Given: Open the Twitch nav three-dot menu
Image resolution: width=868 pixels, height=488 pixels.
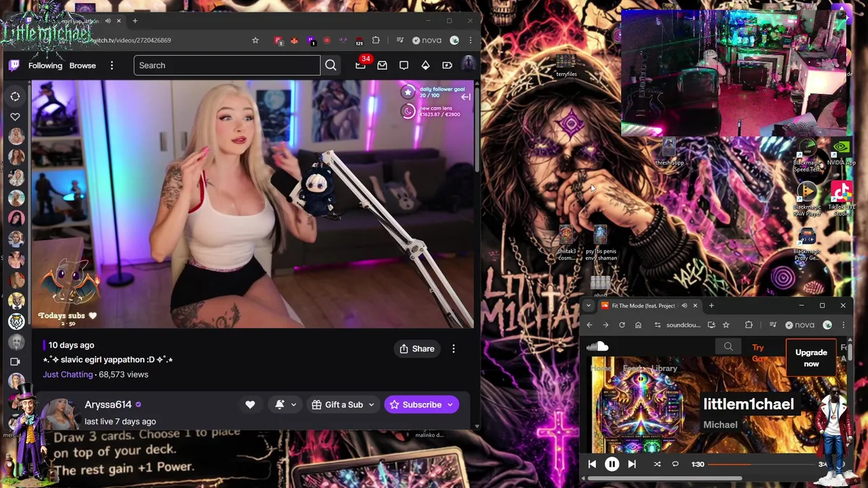Looking at the screenshot, I should (x=112, y=65).
